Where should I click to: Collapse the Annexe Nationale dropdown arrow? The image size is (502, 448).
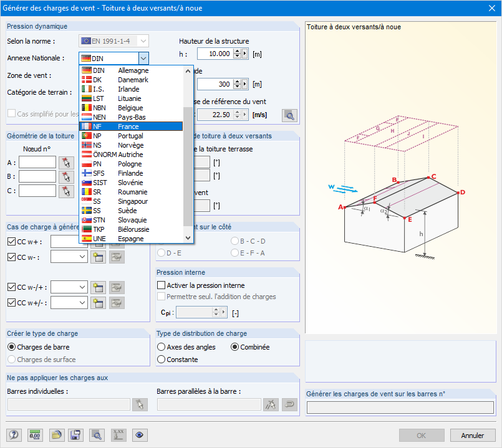[143, 58]
